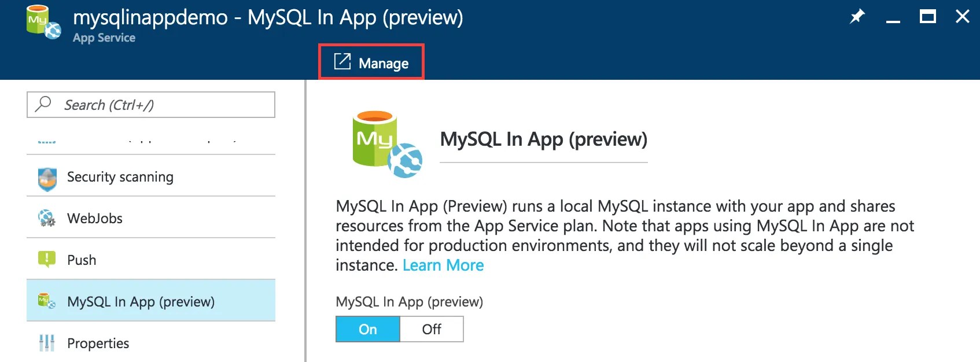
Task: Minimize the MySQL In App blade
Action: click(x=893, y=21)
